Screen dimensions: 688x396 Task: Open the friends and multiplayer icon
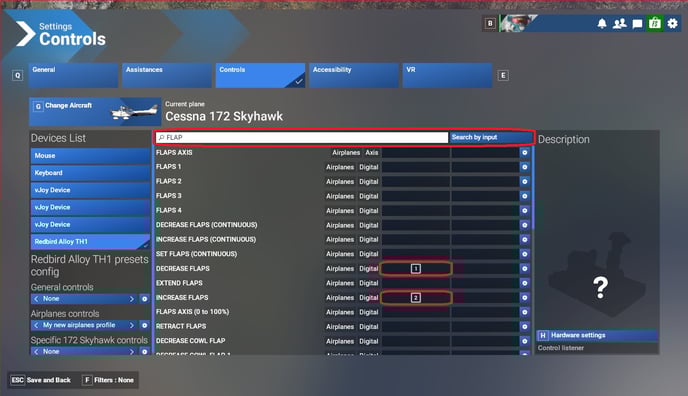pyautogui.click(x=620, y=23)
